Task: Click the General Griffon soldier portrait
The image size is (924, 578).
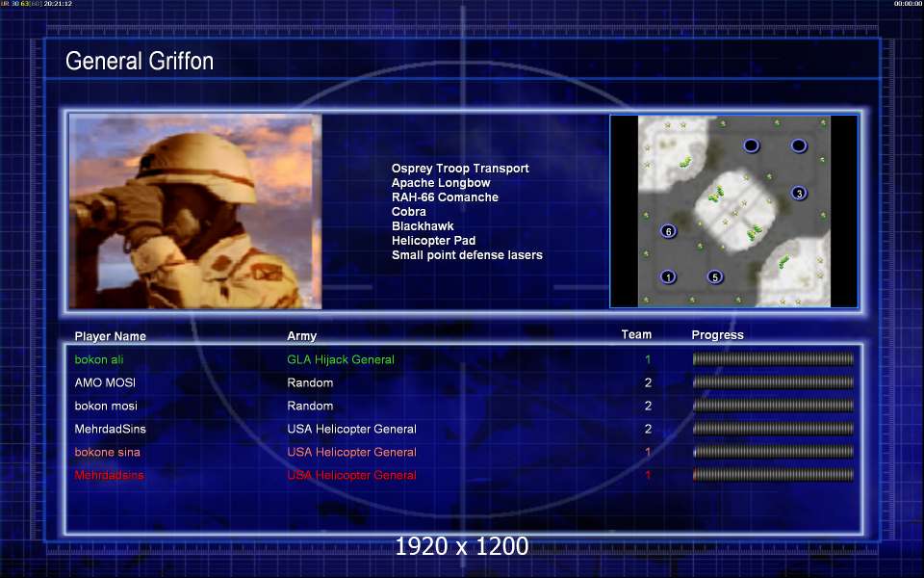Action: click(195, 211)
